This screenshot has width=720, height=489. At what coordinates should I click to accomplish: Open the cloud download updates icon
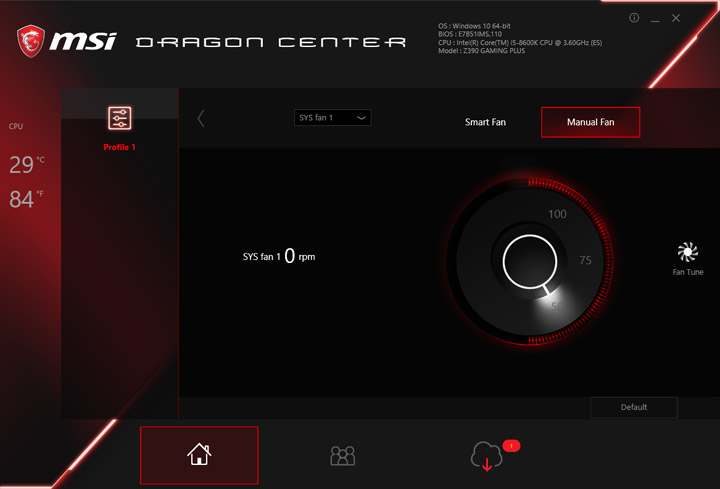tap(486, 456)
